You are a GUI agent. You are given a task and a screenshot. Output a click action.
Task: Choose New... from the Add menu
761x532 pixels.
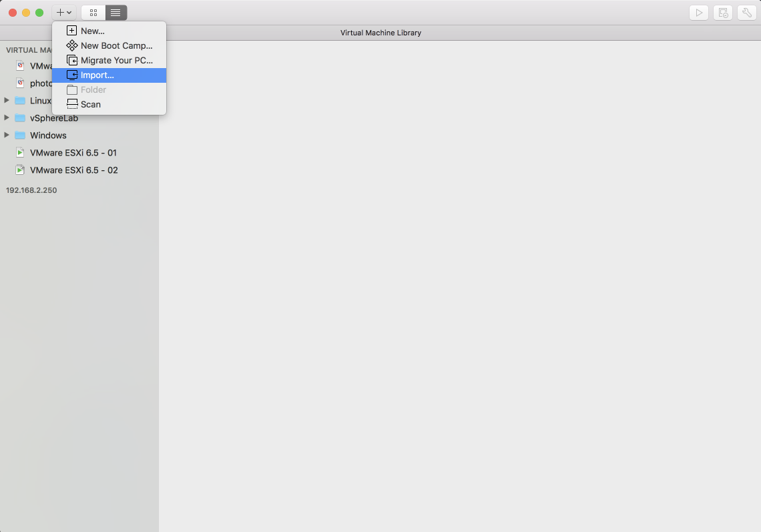pyautogui.click(x=92, y=31)
